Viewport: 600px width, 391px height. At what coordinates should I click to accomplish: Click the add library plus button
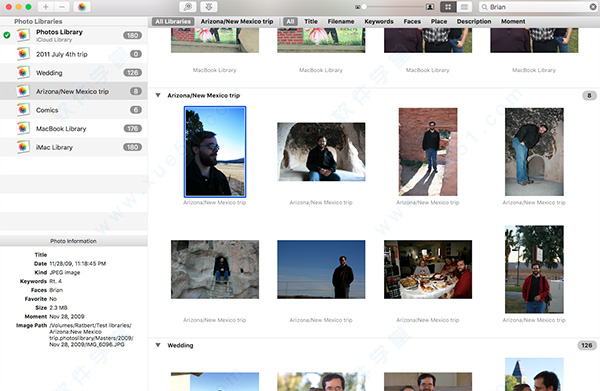click(x=46, y=7)
